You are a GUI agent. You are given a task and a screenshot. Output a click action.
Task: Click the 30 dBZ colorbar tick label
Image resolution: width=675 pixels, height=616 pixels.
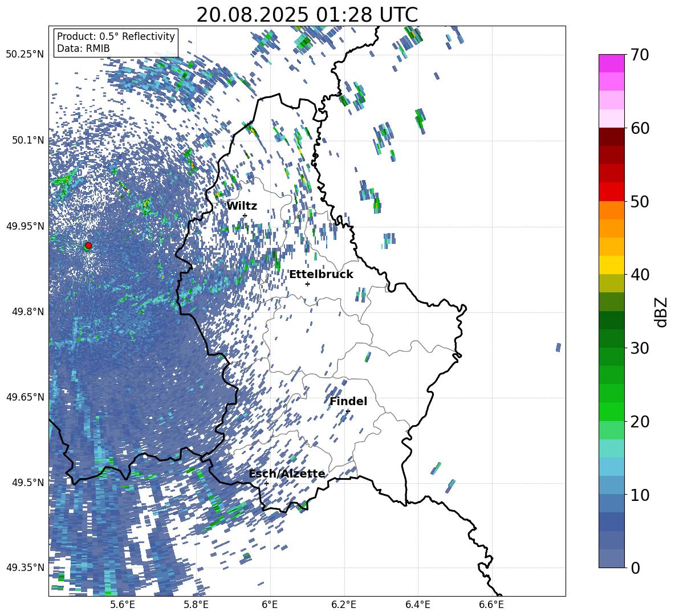[640, 348]
